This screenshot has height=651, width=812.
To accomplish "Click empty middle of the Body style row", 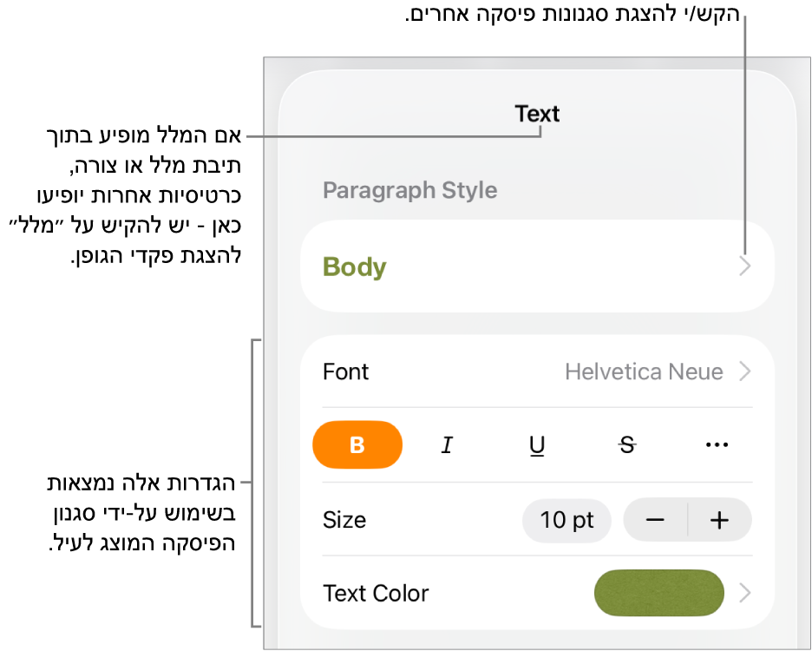I will [555, 266].
